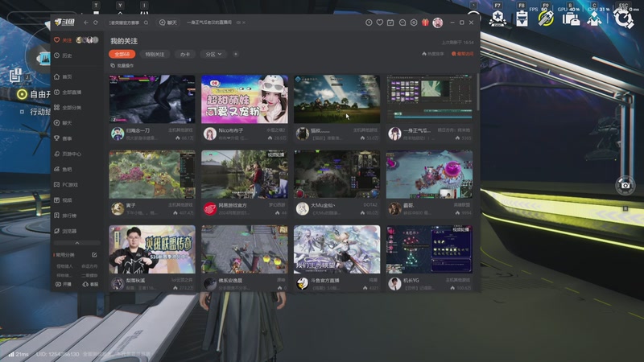Add a group with plus button
Image resolution: width=644 pixels, height=362 pixels.
tap(236, 54)
